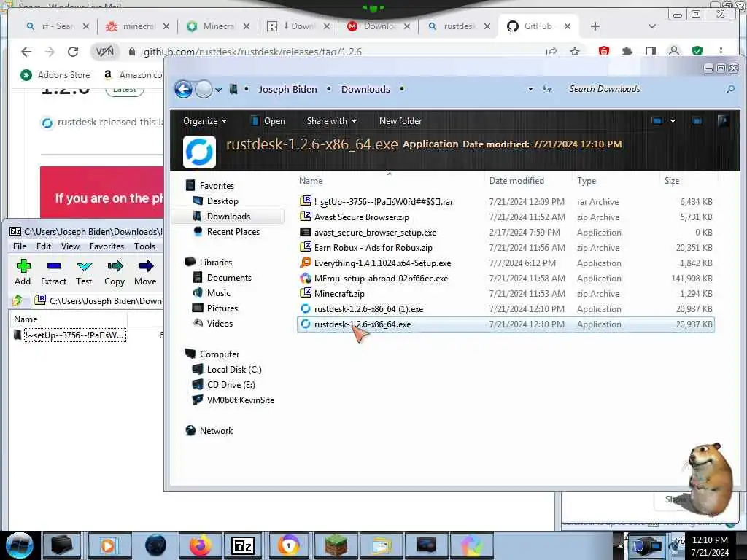Click Network in navigation pane
Screen dimensions: 747x560
coord(216,430)
